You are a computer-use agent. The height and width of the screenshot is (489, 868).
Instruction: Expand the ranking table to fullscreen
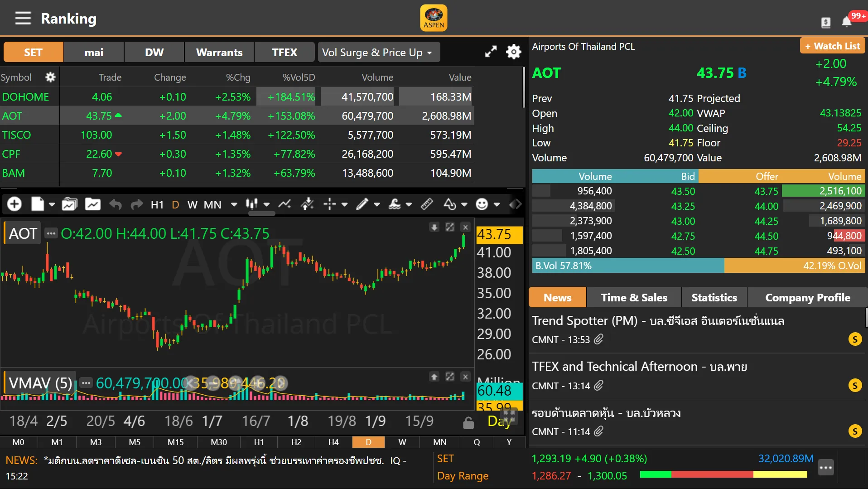[x=491, y=52]
